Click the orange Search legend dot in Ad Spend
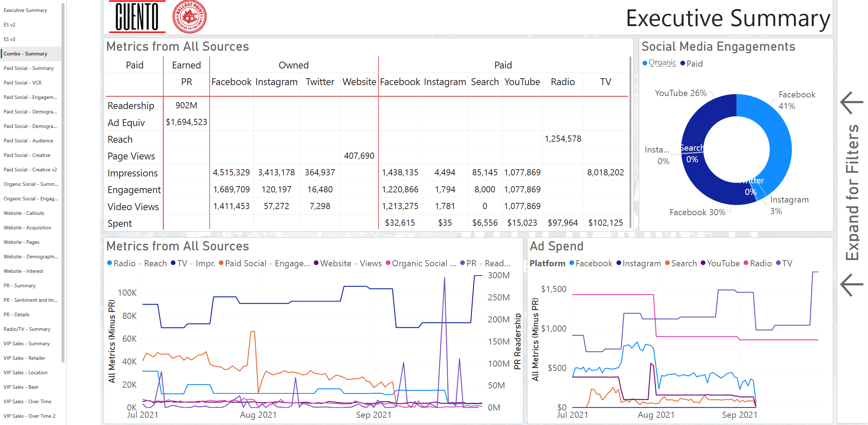This screenshot has height=425, width=868. (666, 263)
